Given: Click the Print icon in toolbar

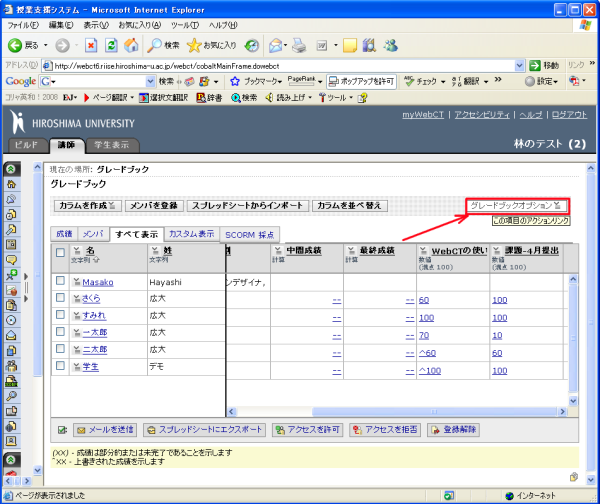Looking at the screenshot, I should pos(299,46).
